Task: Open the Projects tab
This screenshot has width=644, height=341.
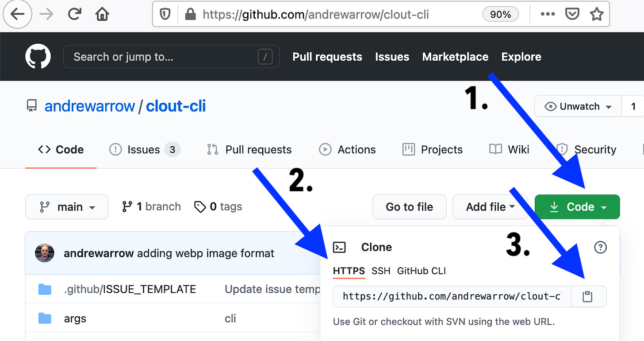Action: tap(433, 150)
